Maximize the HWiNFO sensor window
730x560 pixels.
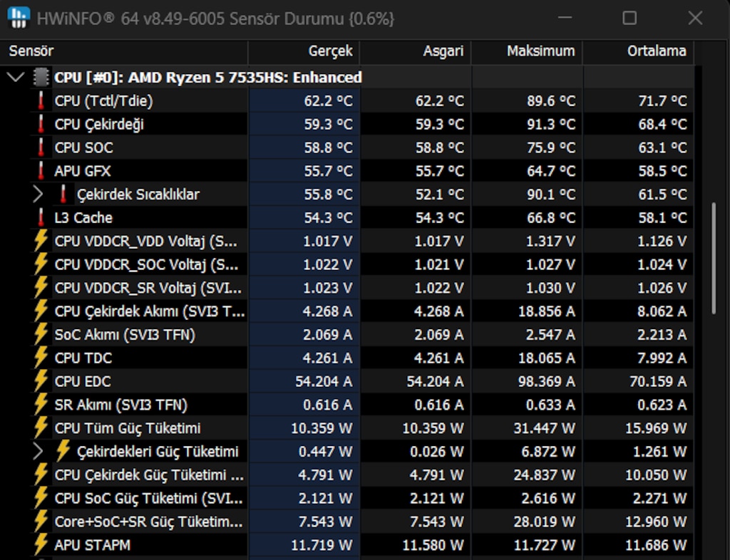pyautogui.click(x=629, y=18)
